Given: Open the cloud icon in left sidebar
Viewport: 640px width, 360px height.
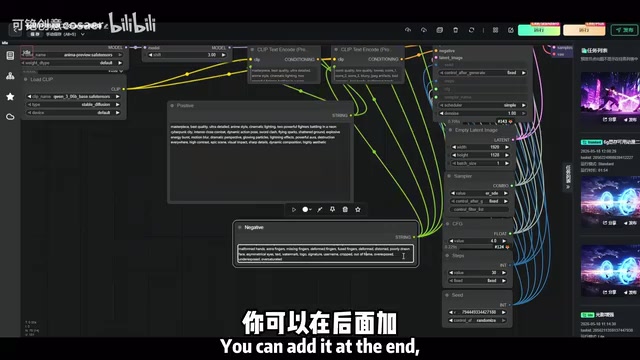Looking at the screenshot, I should 10,117.
